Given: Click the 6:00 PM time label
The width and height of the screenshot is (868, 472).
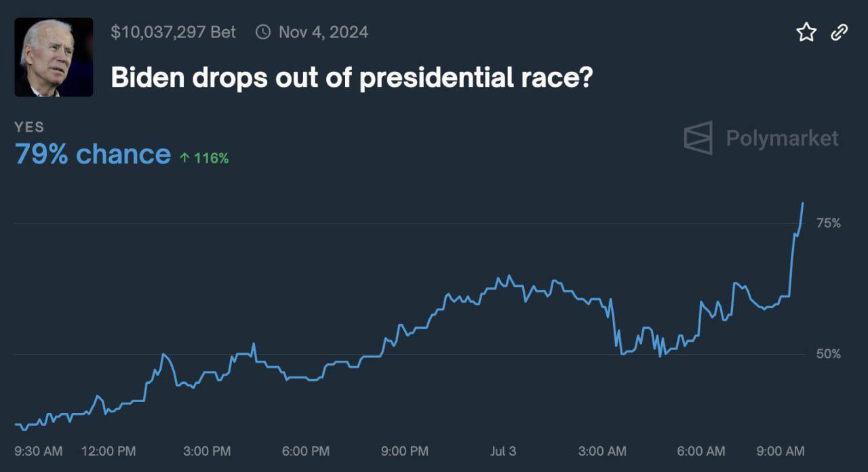Looking at the screenshot, I should point(306,451).
